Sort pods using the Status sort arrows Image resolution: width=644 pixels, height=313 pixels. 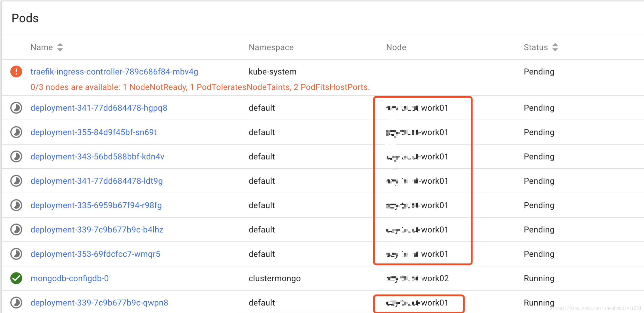555,47
